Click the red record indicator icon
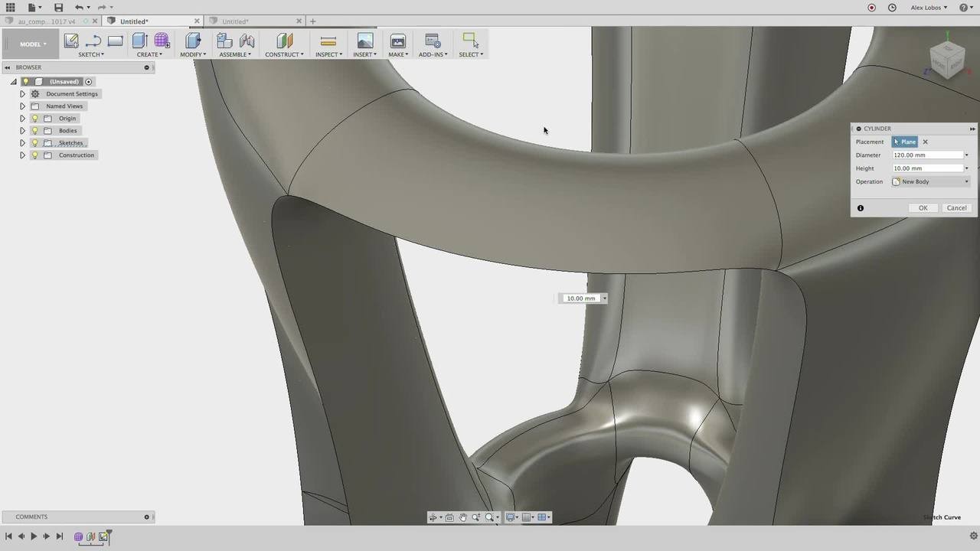Screen dimensions: 980x551 (871, 8)
